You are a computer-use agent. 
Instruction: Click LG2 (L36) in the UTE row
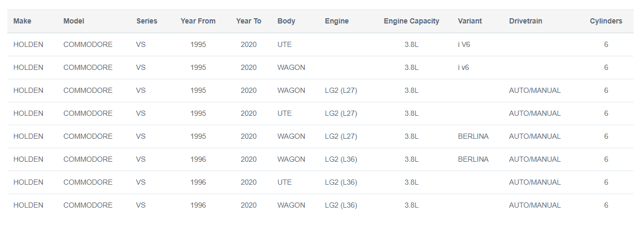[x=341, y=183]
